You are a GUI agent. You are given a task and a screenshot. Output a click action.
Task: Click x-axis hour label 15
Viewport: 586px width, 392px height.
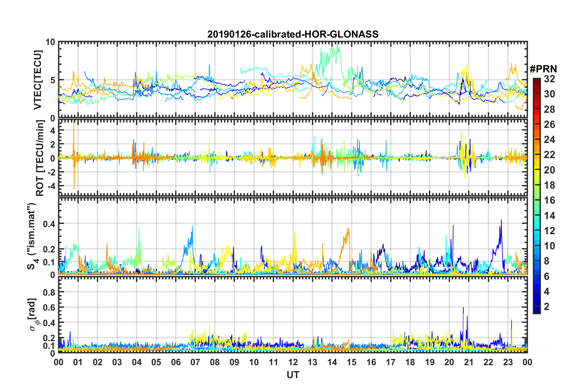coord(352,362)
